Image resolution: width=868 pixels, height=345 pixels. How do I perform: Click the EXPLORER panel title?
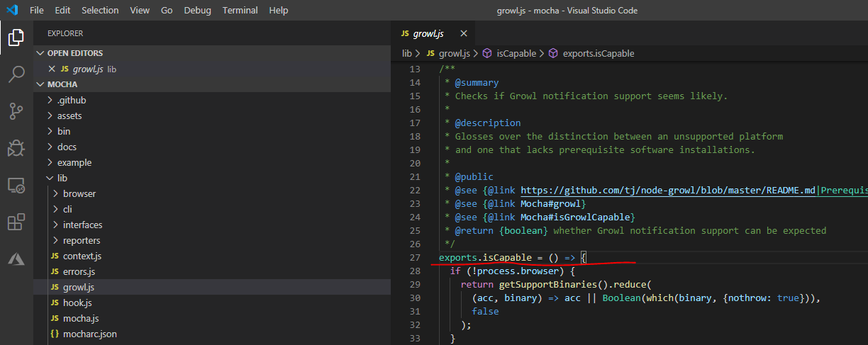point(65,33)
